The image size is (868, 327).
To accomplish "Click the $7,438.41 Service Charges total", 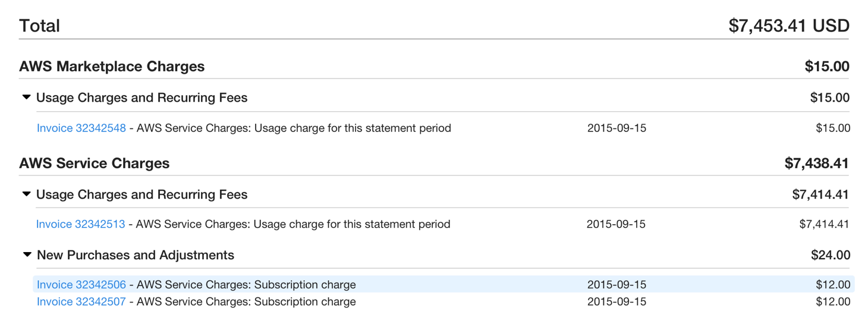I will [x=816, y=164].
